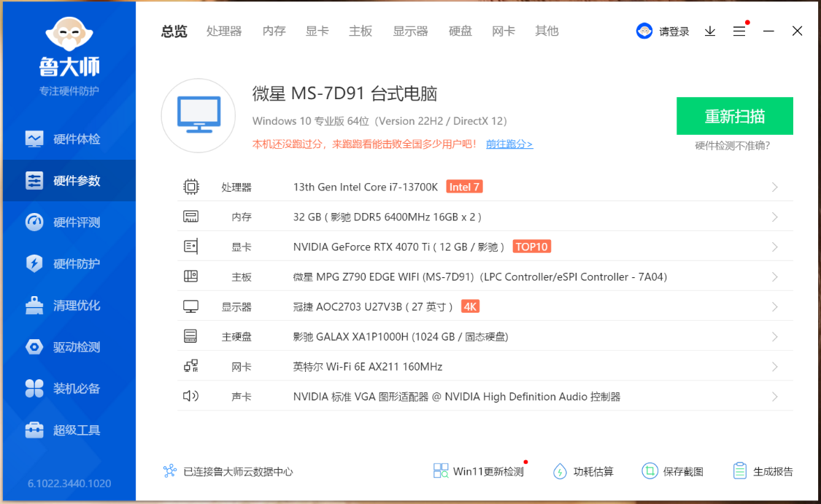Click the memory module icon

pos(191,217)
